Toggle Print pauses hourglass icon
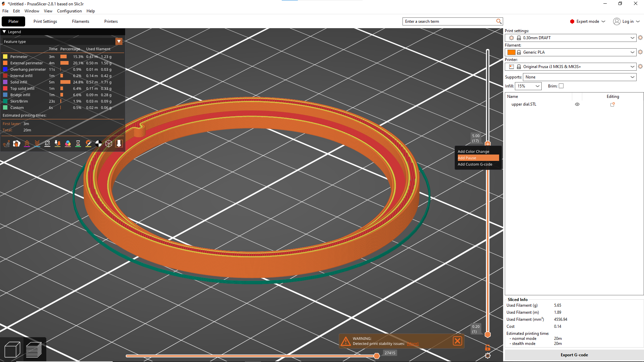This screenshot has height=362, width=644. point(78,143)
